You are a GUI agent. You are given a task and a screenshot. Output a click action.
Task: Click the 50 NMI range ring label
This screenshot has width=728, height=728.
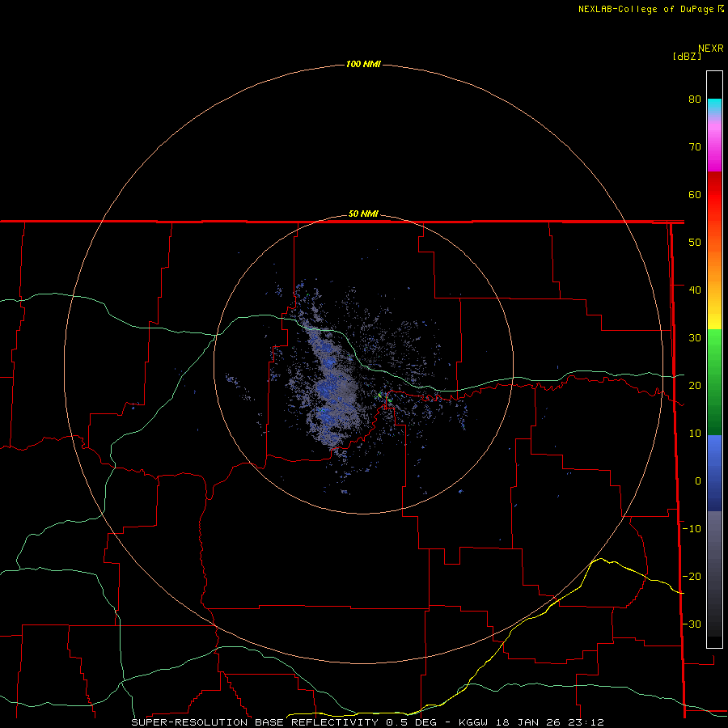(363, 214)
